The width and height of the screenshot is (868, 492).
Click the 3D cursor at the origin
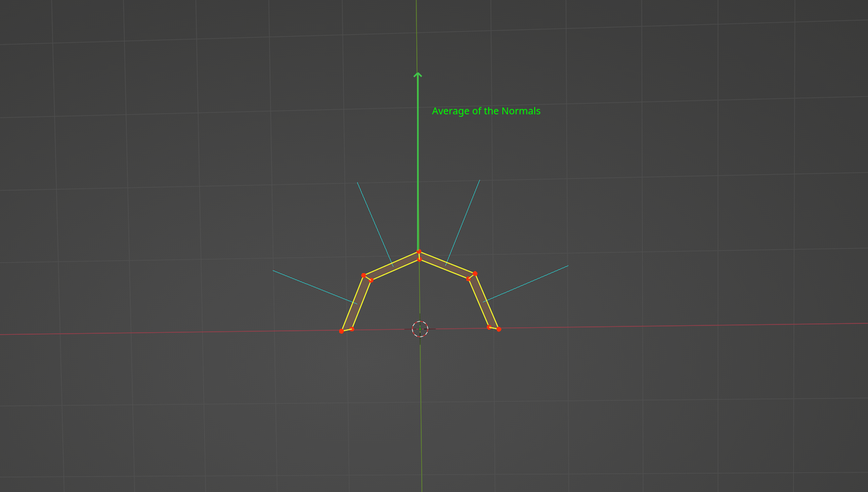coord(420,329)
